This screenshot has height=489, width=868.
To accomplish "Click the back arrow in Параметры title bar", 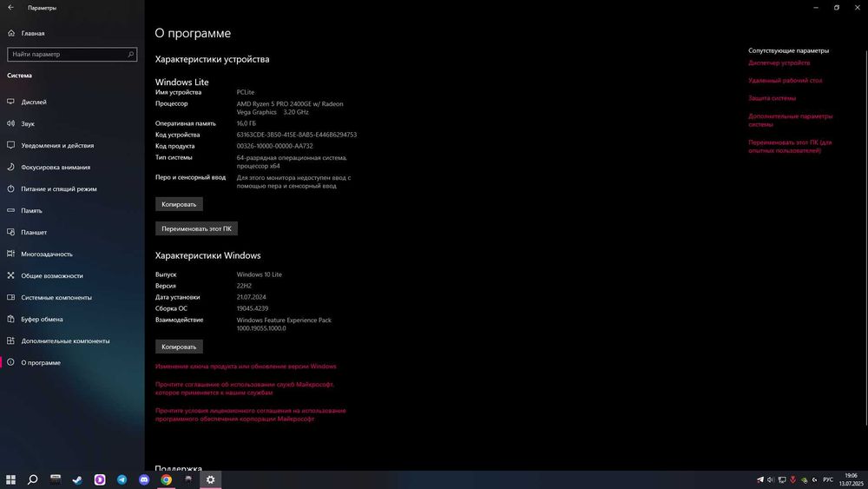I will pos(10,7).
